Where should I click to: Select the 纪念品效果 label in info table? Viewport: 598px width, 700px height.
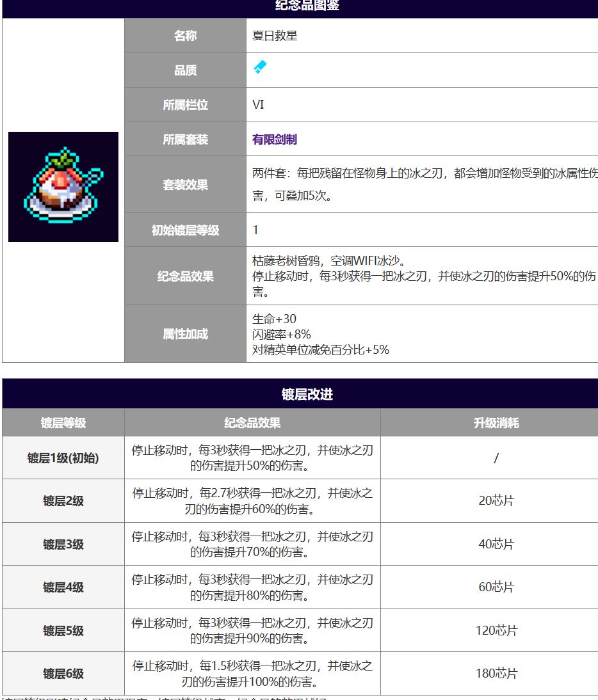[x=185, y=276]
